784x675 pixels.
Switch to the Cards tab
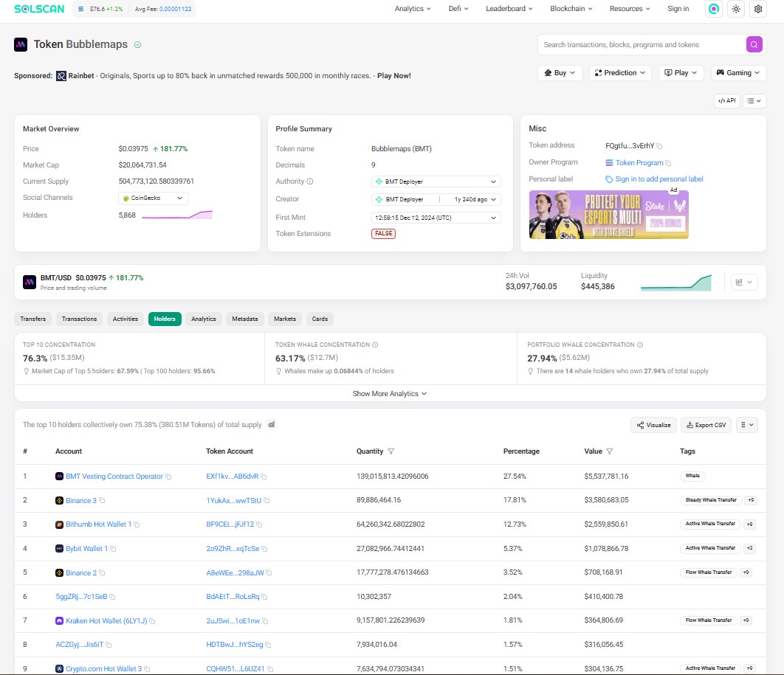tap(320, 319)
